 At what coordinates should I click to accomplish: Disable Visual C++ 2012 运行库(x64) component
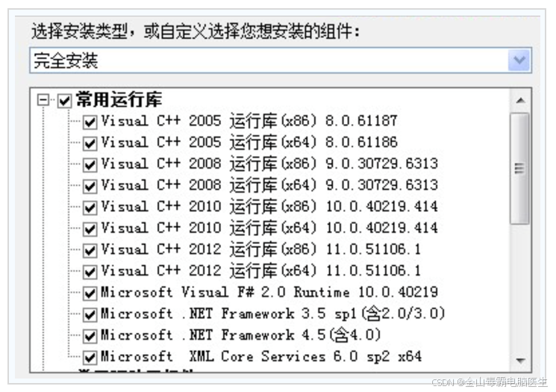click(x=90, y=272)
